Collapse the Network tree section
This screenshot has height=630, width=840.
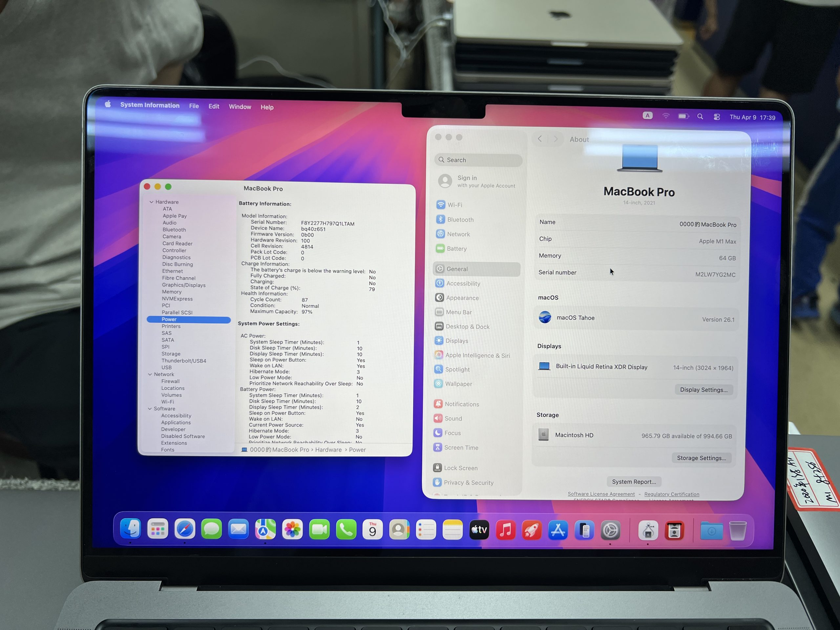click(150, 374)
